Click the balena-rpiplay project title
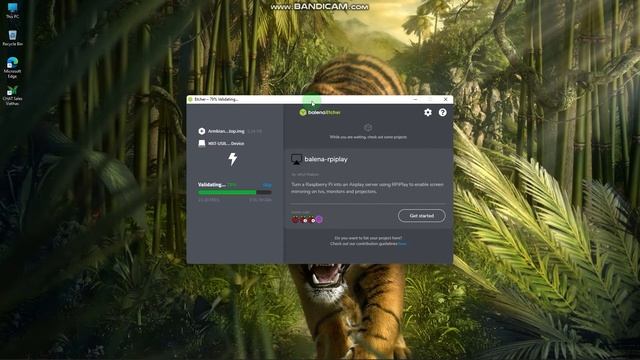 [326, 159]
